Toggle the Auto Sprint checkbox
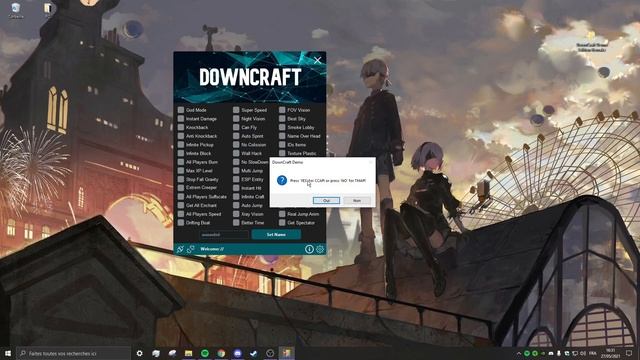The height and width of the screenshot is (360, 640). [x=236, y=136]
